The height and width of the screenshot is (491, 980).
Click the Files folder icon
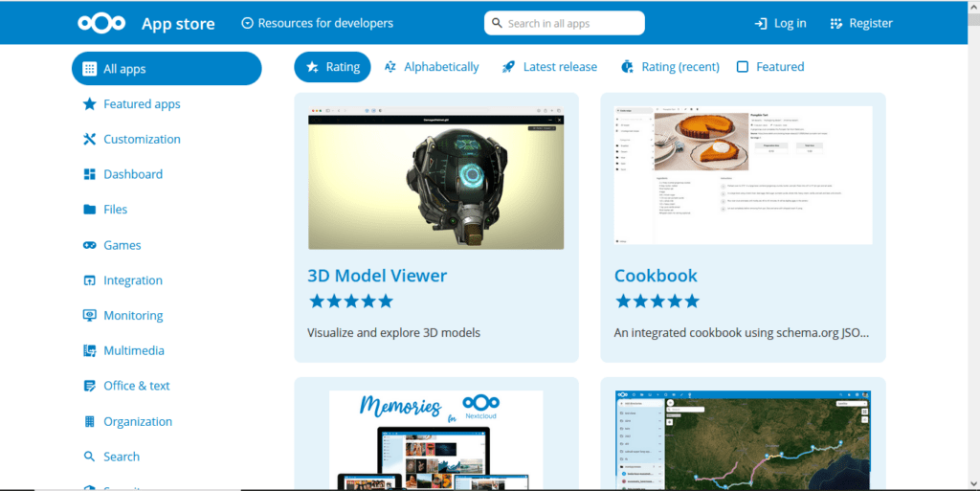coord(89,210)
